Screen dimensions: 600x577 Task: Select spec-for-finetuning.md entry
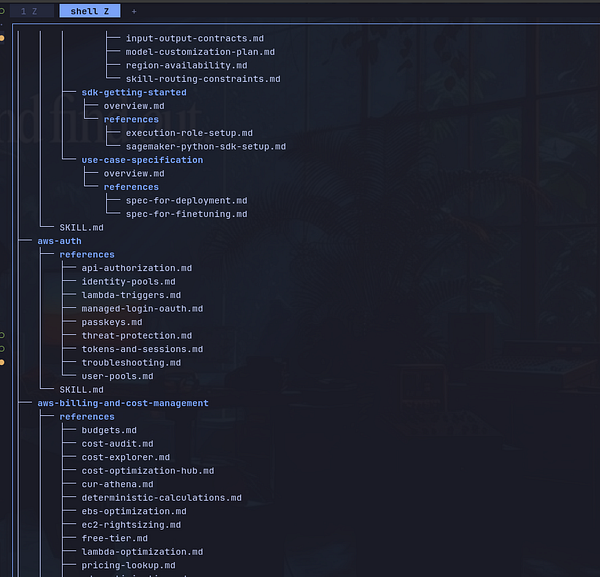coord(186,214)
